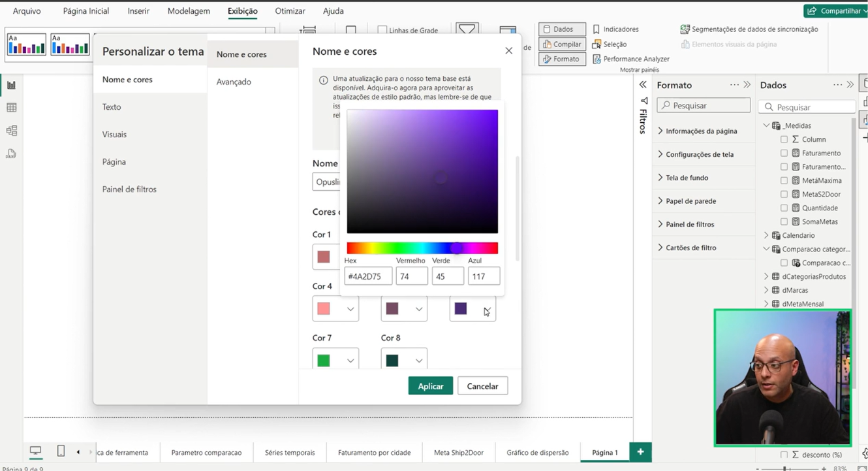Add a new page with plus button
Image resolution: width=868 pixels, height=471 pixels.
pyautogui.click(x=640, y=452)
